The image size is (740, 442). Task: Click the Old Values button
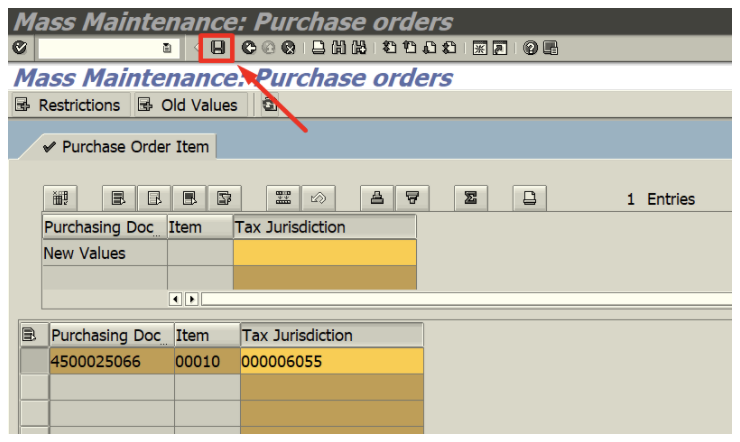[x=189, y=105]
